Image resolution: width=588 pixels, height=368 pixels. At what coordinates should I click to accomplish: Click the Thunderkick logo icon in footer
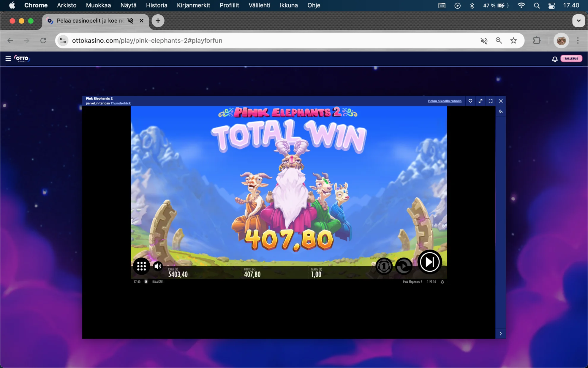pos(442,282)
